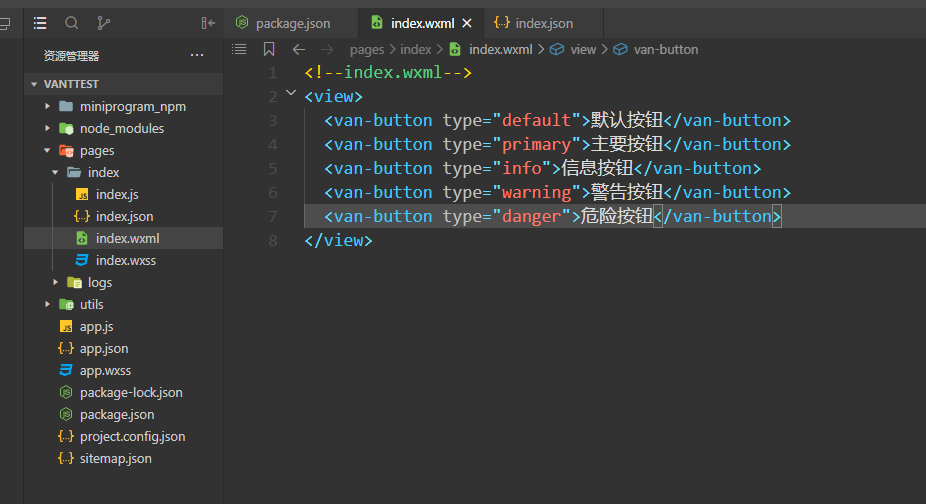Click the pages breadcrumb segment
The height and width of the screenshot is (504, 926).
[x=367, y=50]
